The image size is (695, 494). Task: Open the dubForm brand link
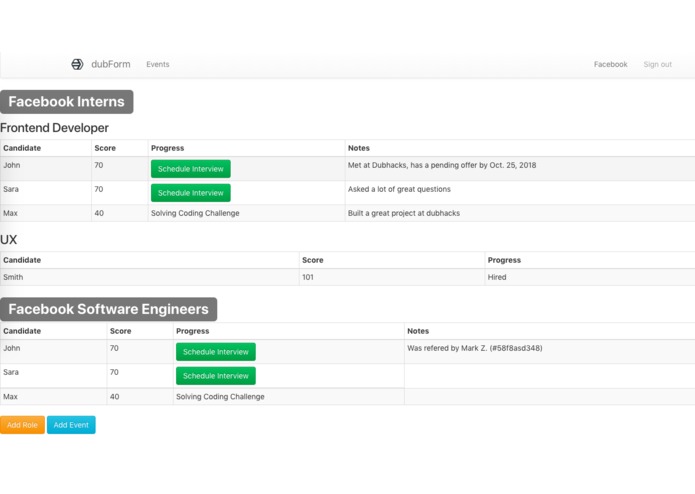tap(111, 64)
